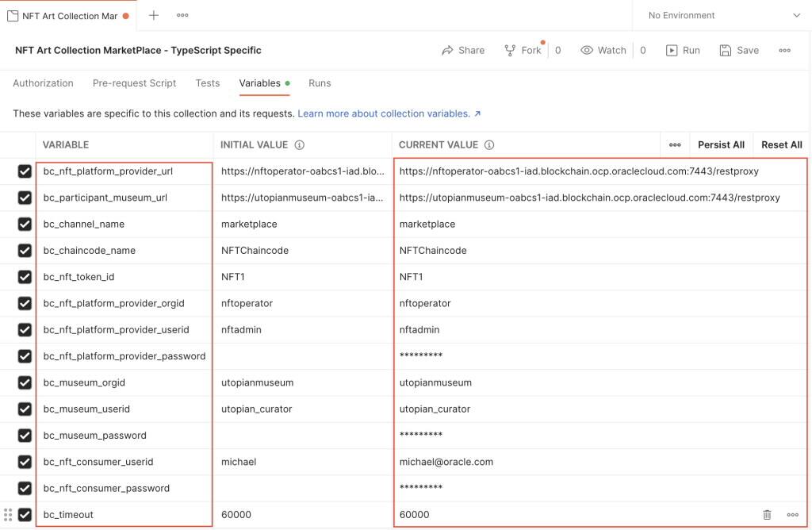Open tab options ellipsis beside plus icon
The width and height of the screenshot is (812, 530).
pyautogui.click(x=182, y=16)
